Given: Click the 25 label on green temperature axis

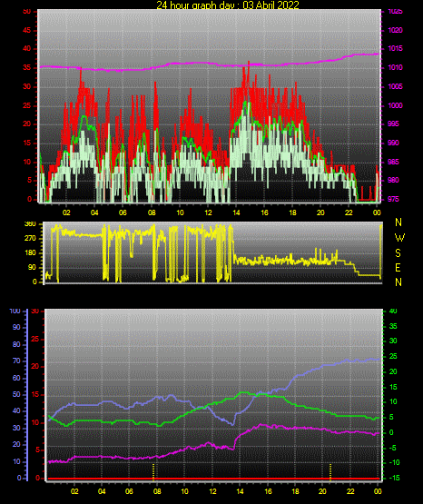Looking at the screenshot, I should [x=393, y=357].
